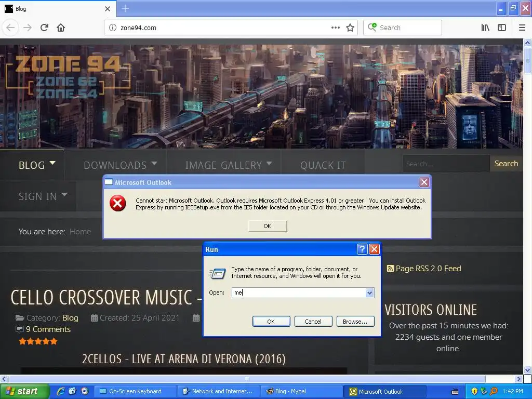Click the website Search button
Image resolution: width=532 pixels, height=399 pixels.
tap(506, 164)
